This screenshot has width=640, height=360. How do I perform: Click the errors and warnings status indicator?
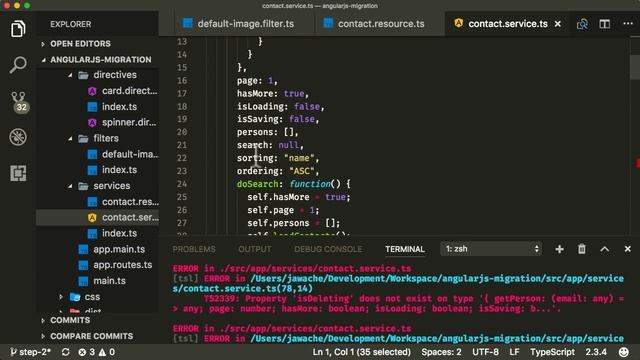point(96,352)
